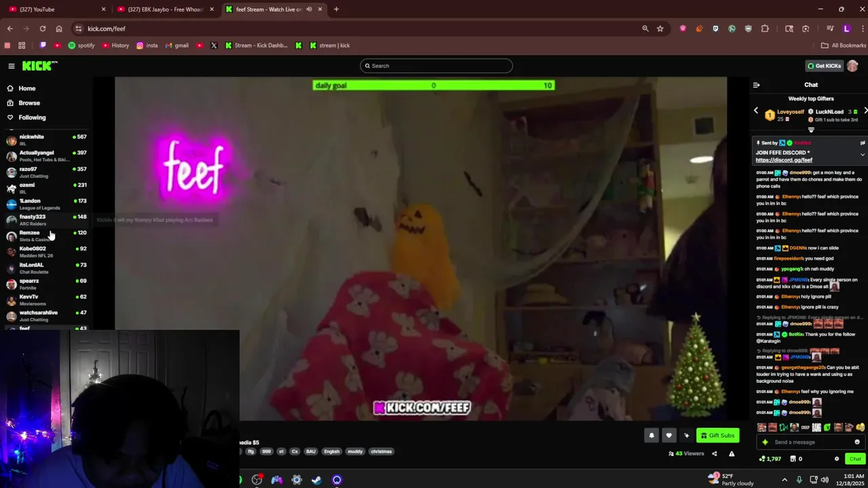The width and height of the screenshot is (868, 488).
Task: Focus the Kick search box
Action: pyautogui.click(x=436, y=66)
